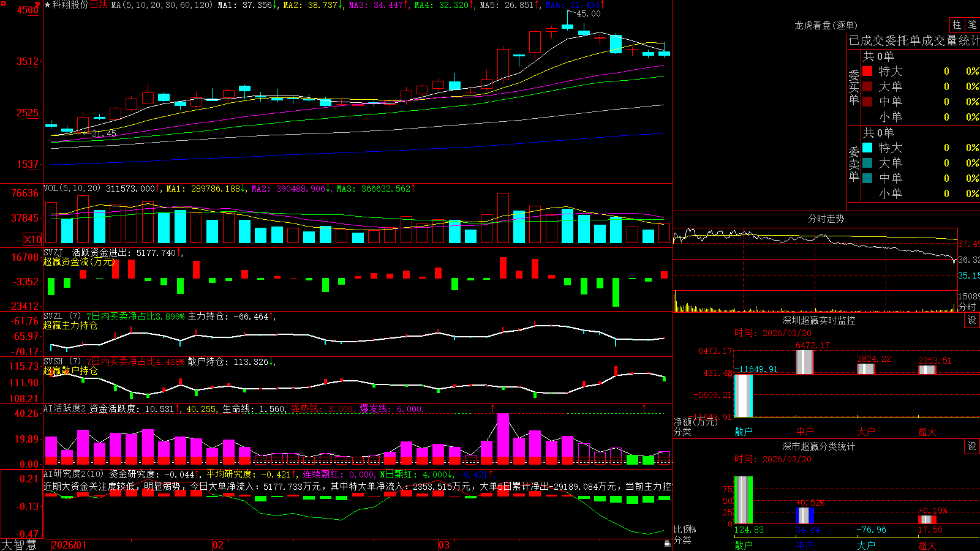Click the red 特大 buy-order color swatch
Screen dimensions: 980x551
coord(867,71)
